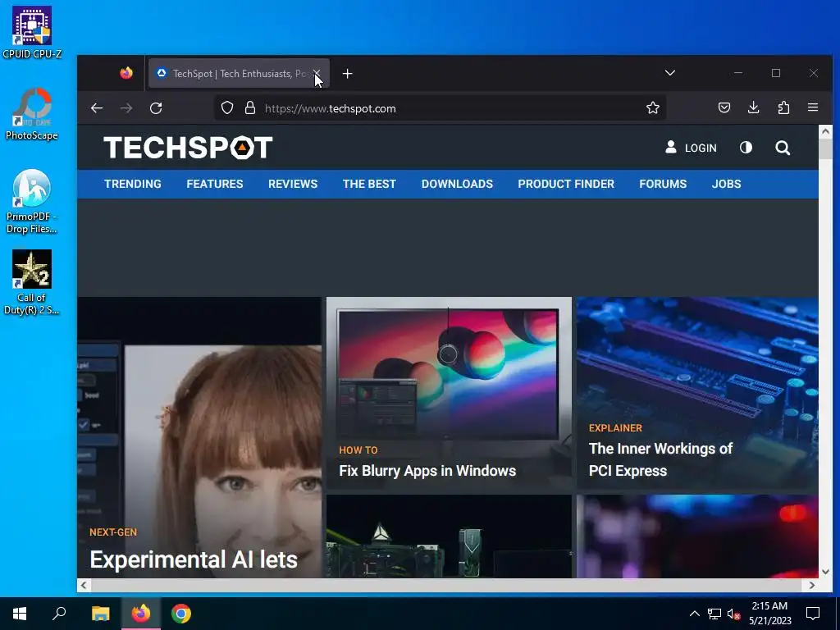The image size is (840, 630).
Task: Reload the current page
Action: pyautogui.click(x=156, y=108)
